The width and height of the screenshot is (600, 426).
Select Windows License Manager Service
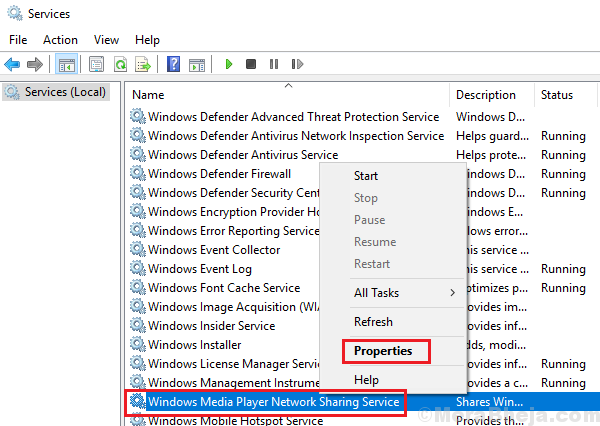[x=233, y=364]
